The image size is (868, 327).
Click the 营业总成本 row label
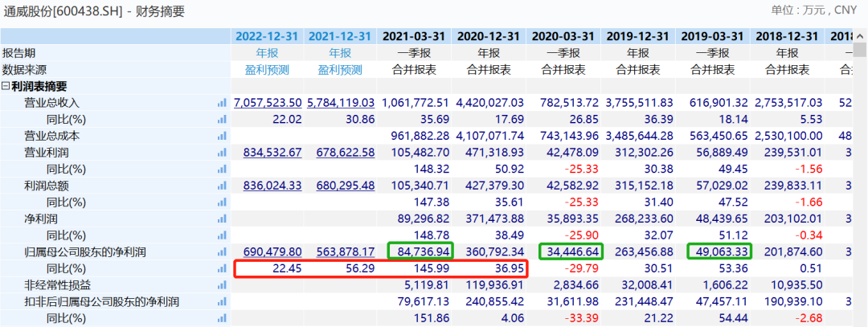click(x=51, y=136)
